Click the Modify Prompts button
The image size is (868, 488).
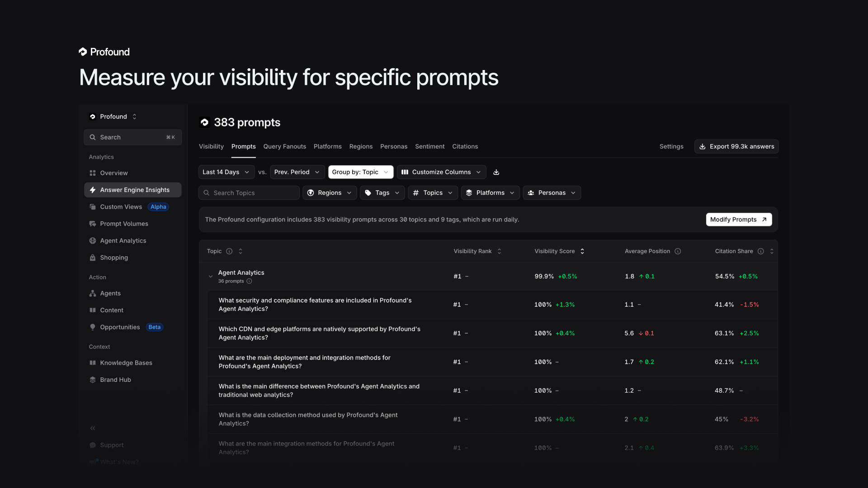coord(738,220)
